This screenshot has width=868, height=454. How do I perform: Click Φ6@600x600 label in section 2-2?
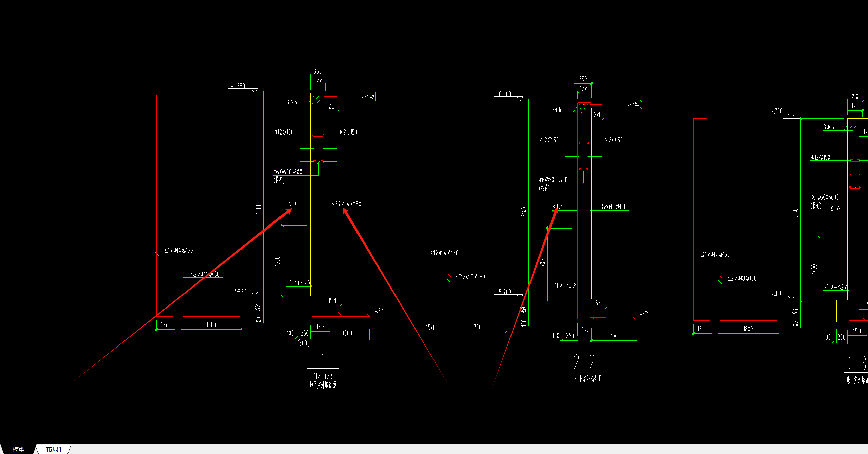(553, 180)
